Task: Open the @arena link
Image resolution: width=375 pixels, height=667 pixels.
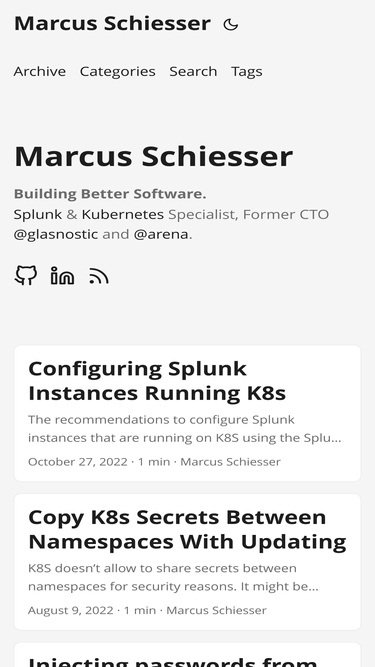Action: tap(161, 234)
